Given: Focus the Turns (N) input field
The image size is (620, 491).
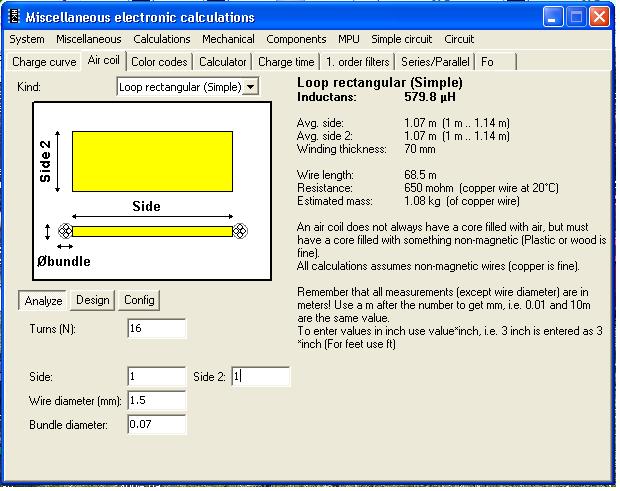Looking at the screenshot, I should pos(157,329).
